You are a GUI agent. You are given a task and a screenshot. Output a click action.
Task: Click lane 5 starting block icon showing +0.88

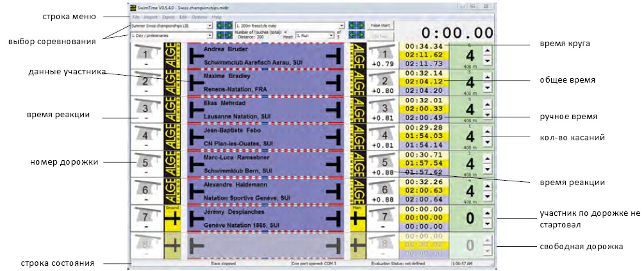point(383,164)
